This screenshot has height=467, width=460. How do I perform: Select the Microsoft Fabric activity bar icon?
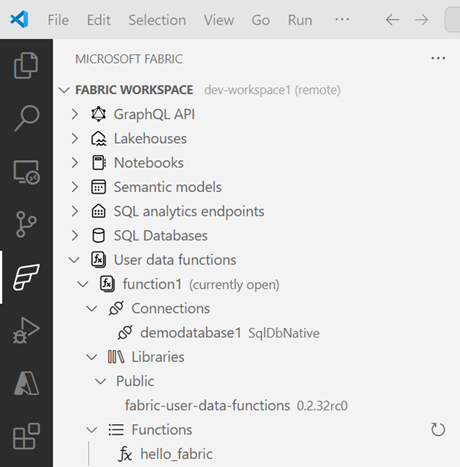[26, 277]
